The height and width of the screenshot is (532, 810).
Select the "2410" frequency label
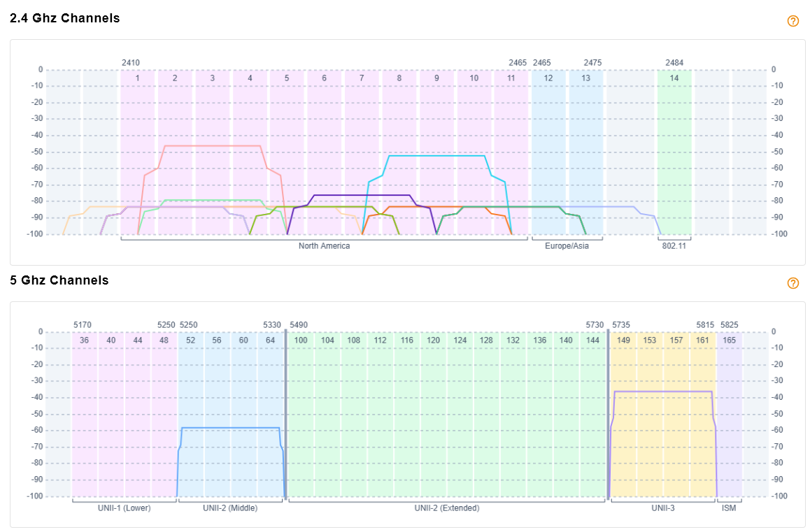[x=131, y=62]
